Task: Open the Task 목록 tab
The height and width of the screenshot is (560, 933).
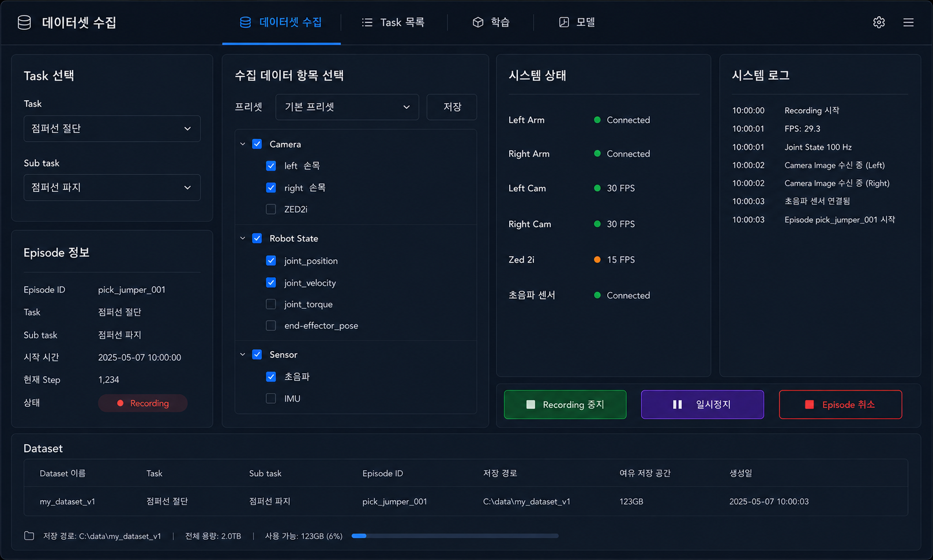Action: coord(393,22)
